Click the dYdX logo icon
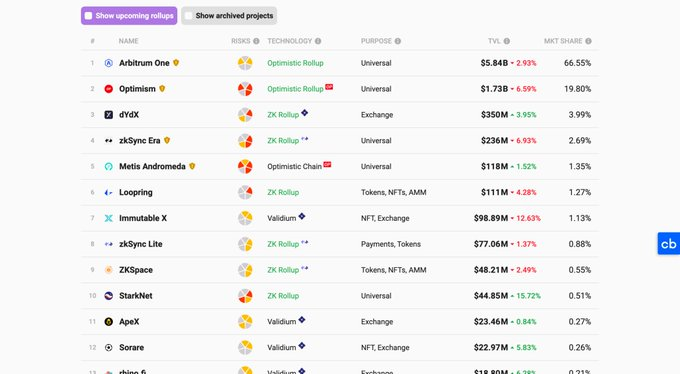 pyautogui.click(x=109, y=115)
